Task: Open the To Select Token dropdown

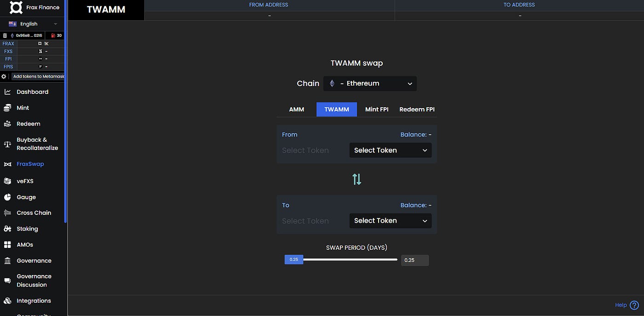Action: (x=391, y=221)
